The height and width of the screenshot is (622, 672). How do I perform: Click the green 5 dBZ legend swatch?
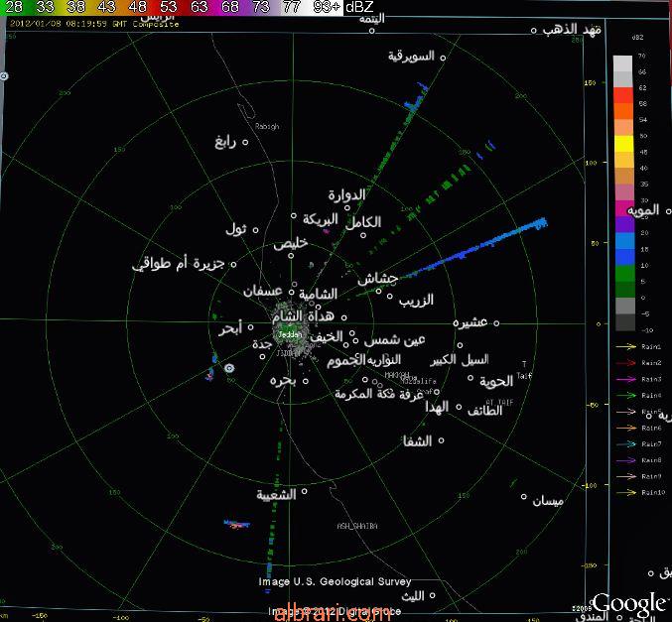(625, 274)
